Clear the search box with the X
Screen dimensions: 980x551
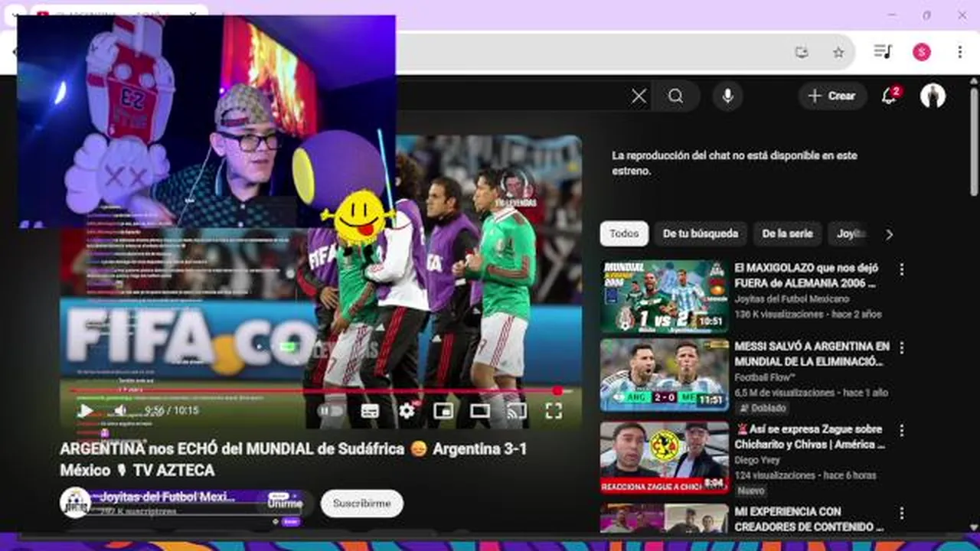(x=639, y=96)
